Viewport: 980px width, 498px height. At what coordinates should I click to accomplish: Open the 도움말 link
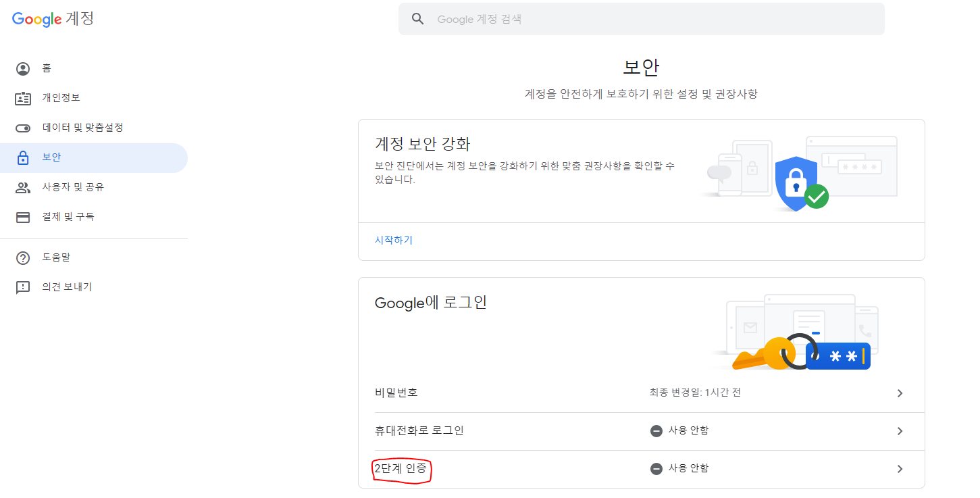tap(94, 257)
